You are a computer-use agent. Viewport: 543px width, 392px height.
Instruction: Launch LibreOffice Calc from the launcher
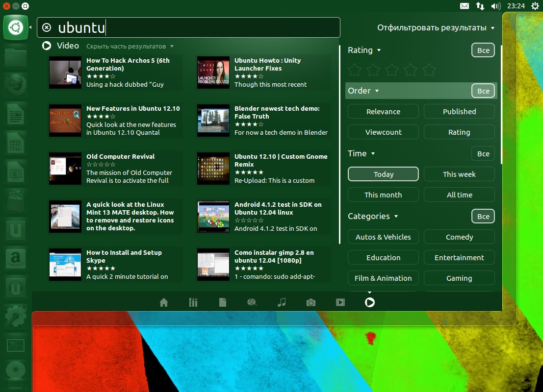(x=16, y=142)
